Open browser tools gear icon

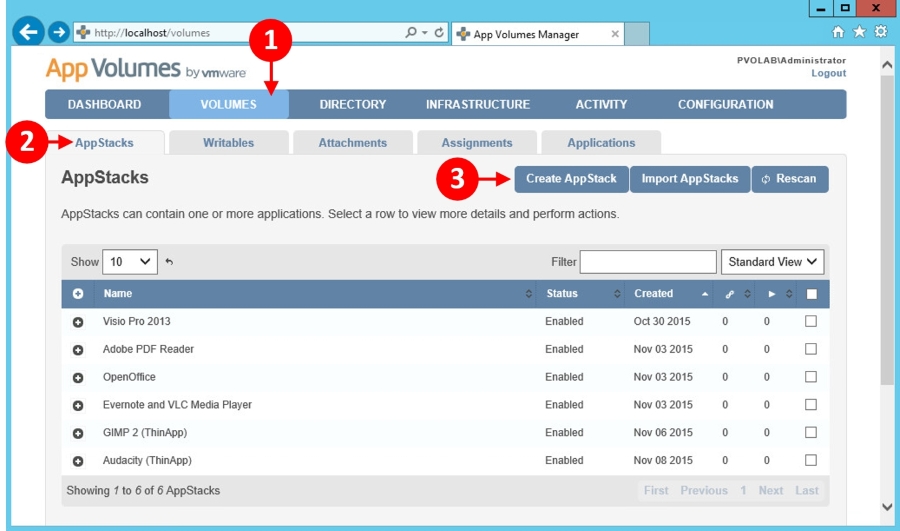[881, 32]
